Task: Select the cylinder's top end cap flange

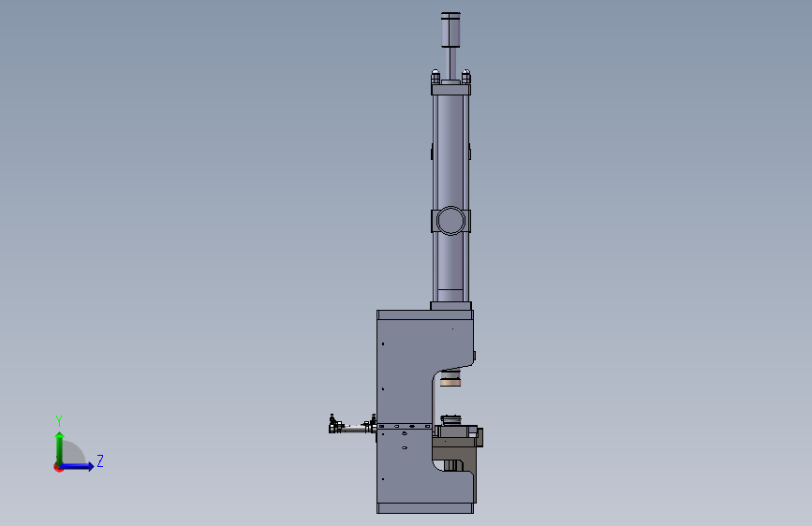Action: coord(450,90)
